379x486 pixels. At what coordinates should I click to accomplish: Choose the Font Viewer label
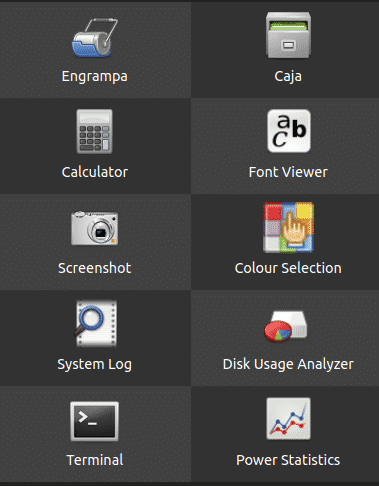(x=288, y=172)
